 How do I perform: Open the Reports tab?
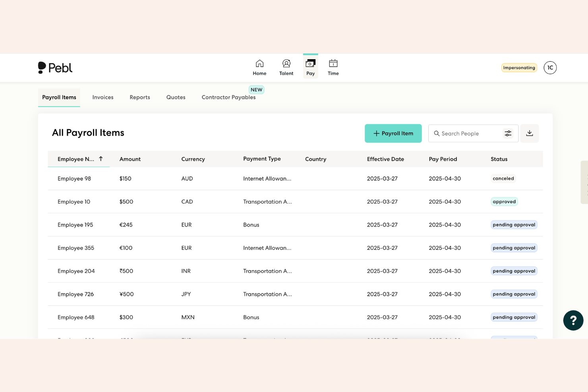(x=139, y=97)
